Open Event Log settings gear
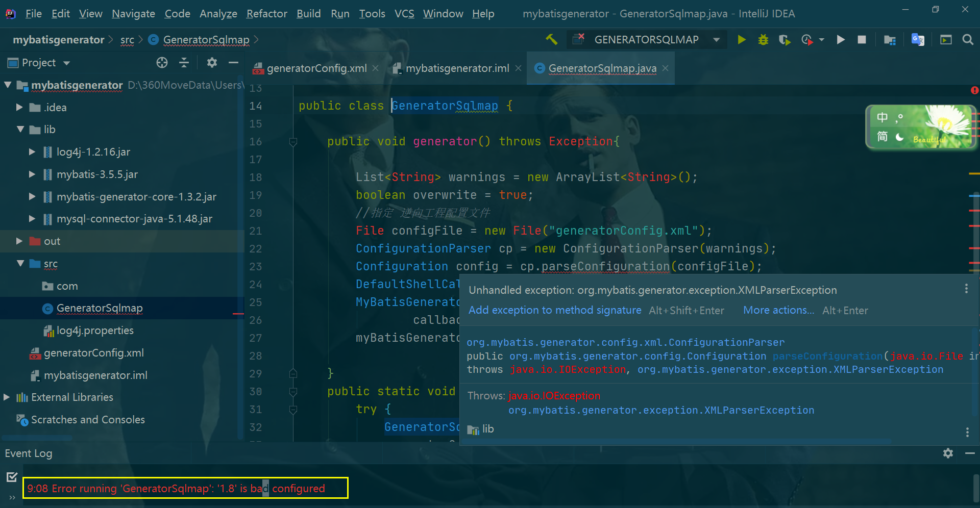This screenshot has width=980, height=508. 948,453
